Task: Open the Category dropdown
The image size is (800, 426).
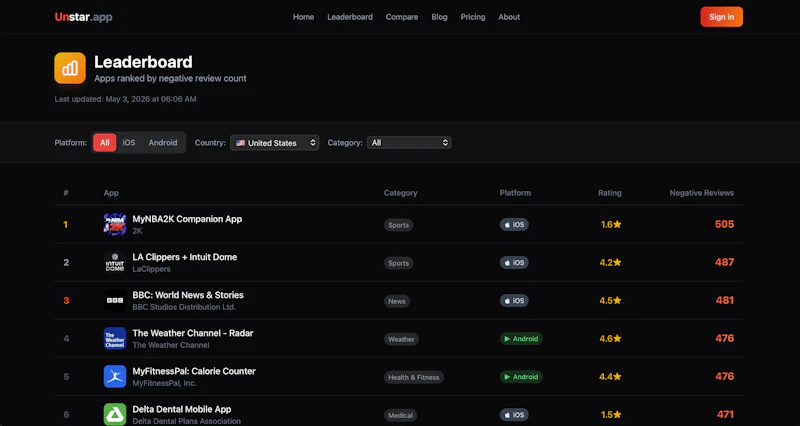Action: [409, 143]
